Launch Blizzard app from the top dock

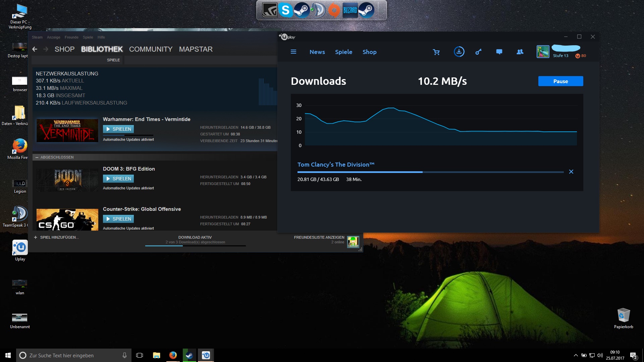pos(350,10)
